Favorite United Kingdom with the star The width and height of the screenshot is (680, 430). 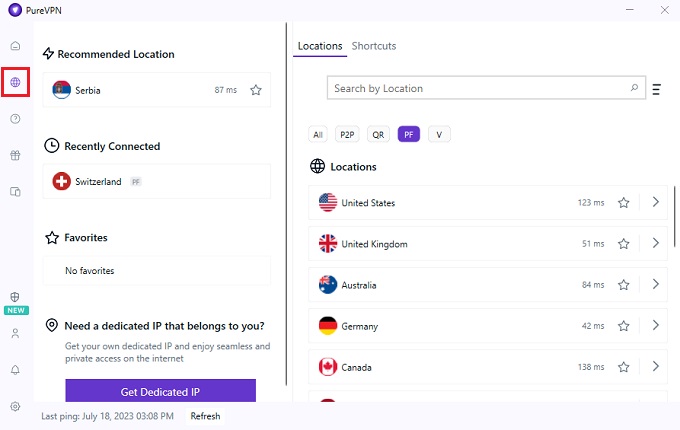624,244
